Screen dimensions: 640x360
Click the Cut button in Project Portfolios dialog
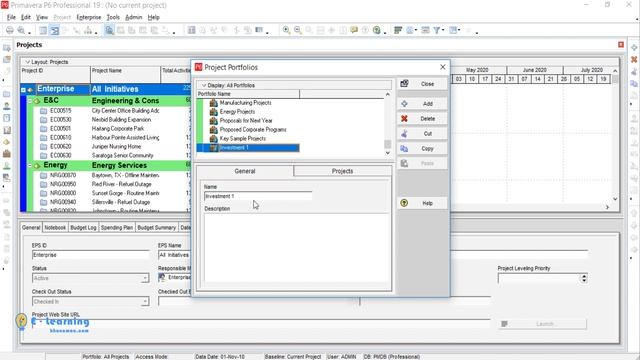coord(422,133)
